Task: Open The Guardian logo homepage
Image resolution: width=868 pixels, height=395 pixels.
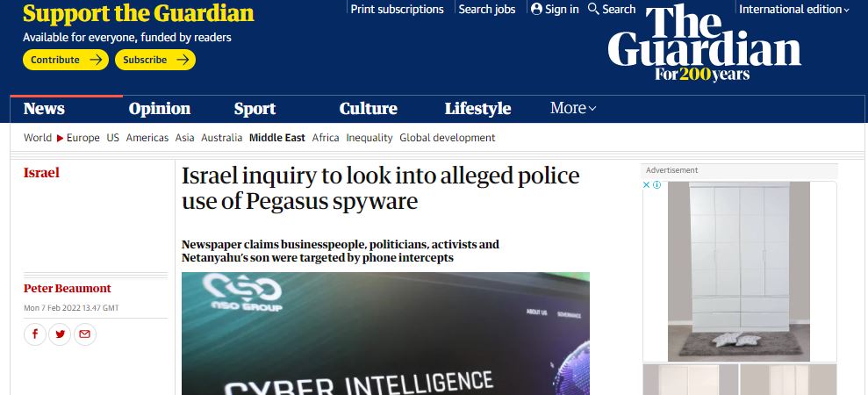Action: coord(704,43)
